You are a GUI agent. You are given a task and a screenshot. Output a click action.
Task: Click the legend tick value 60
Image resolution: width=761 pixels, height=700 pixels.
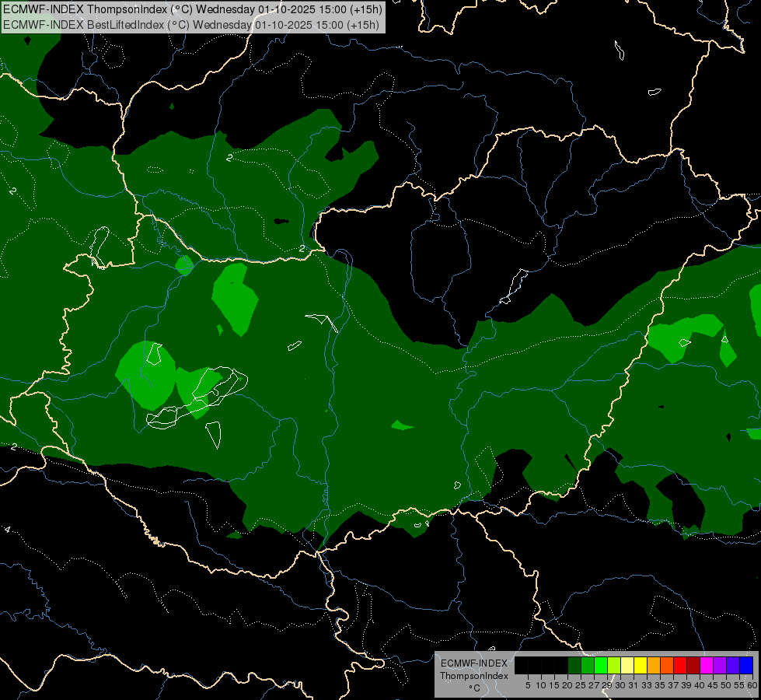[x=752, y=685]
